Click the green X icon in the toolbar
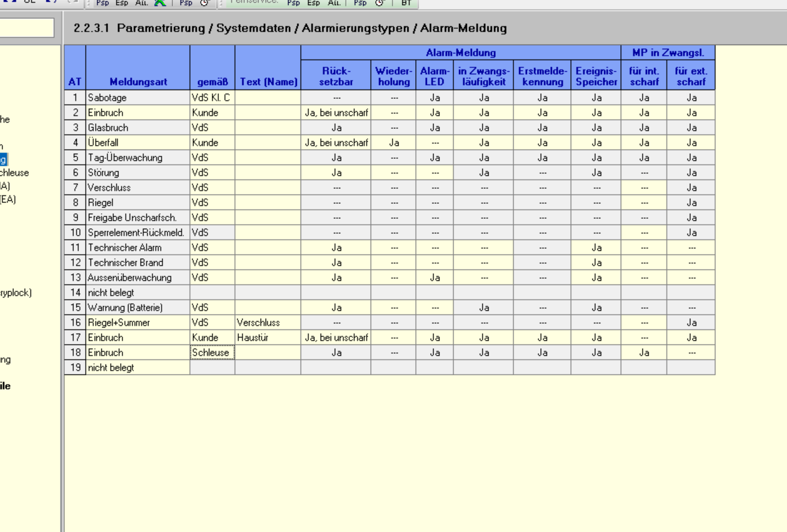787x532 pixels. [x=160, y=3]
